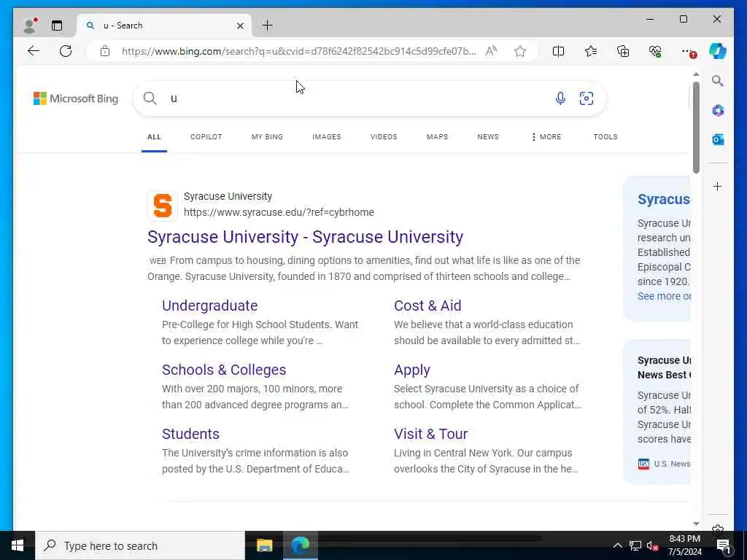Switch to the NEWS tab
747x560 pixels.
488,136
